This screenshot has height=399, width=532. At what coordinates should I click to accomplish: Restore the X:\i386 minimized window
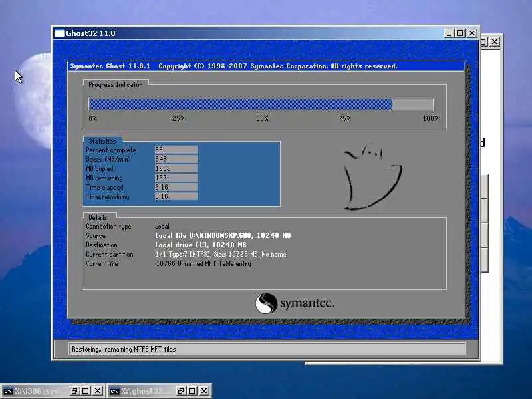74,391
